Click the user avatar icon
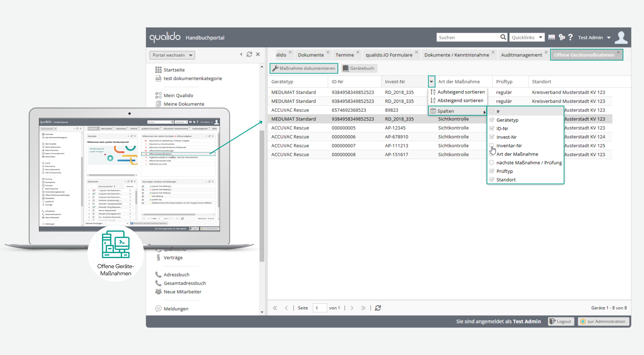The image size is (644, 355). [621, 37]
